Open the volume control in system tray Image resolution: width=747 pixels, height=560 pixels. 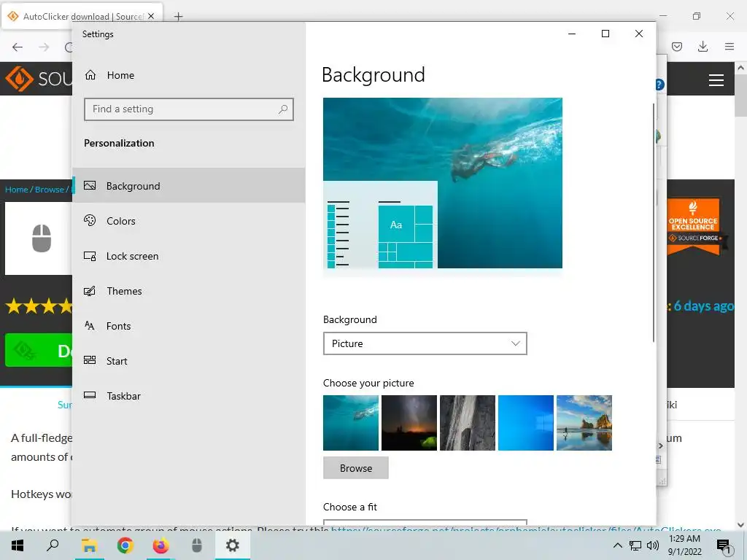pos(653,545)
